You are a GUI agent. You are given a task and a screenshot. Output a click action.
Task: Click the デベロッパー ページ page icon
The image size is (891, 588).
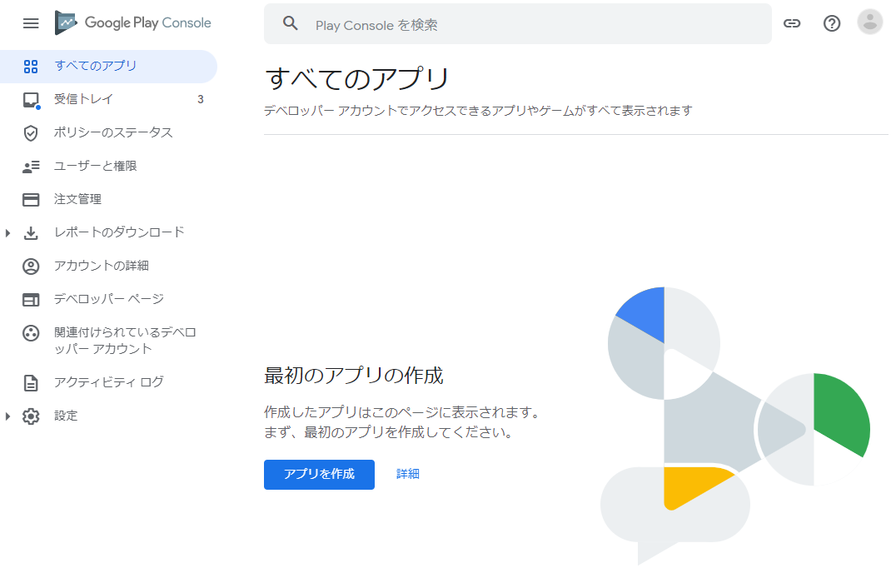(31, 299)
